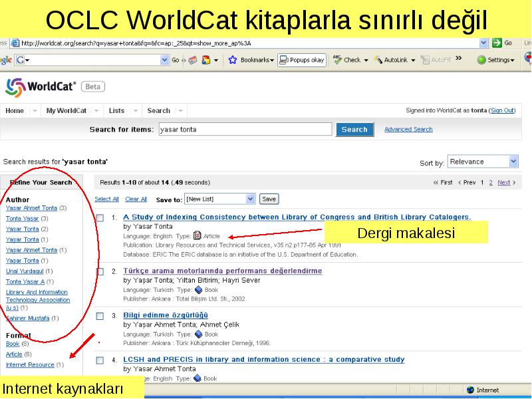Click the browser address bar URL
Viewport: 532px width, 399px height.
tap(249, 43)
